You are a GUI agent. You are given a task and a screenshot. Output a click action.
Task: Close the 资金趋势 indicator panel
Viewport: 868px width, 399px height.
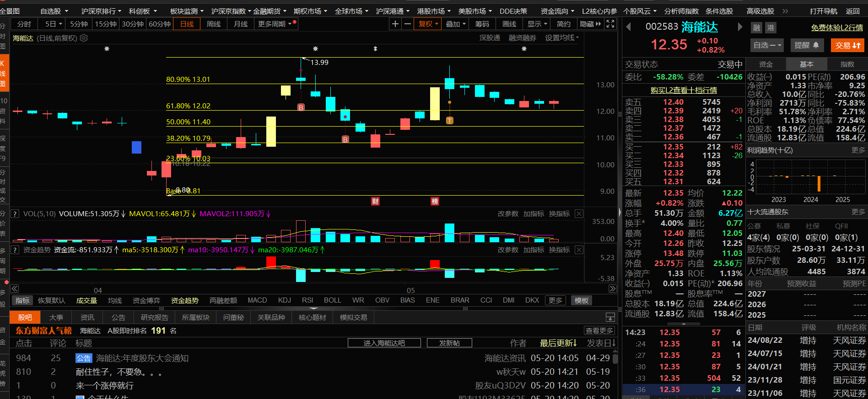pos(579,250)
